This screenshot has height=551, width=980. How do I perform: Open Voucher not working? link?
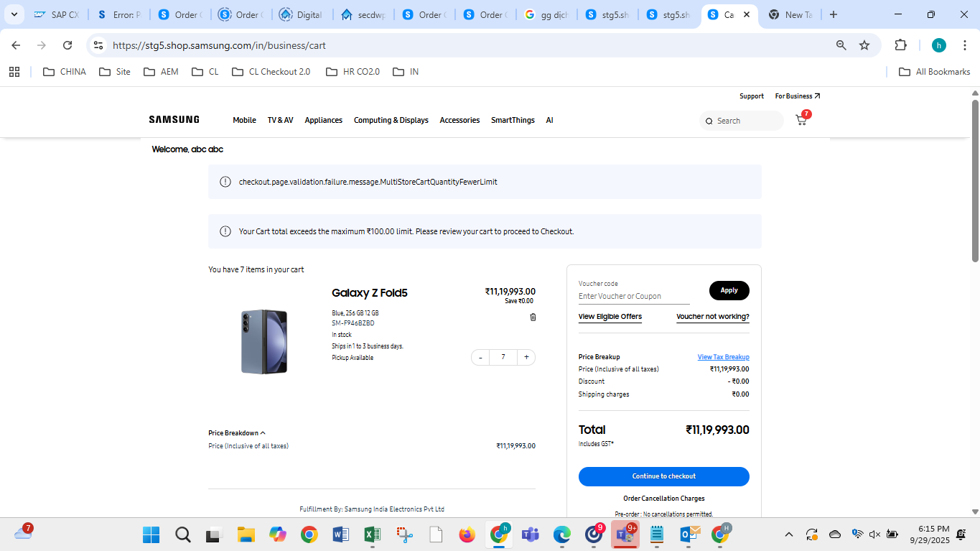713,317
